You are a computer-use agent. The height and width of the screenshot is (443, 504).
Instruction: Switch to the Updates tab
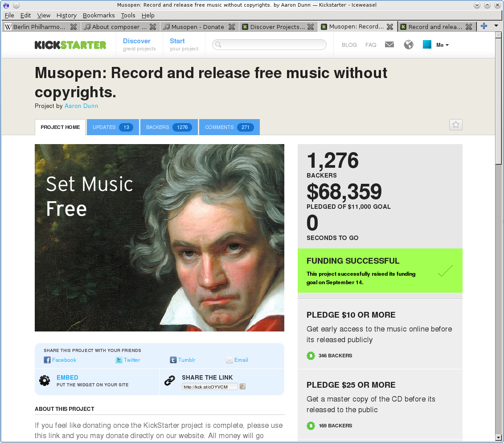pyautogui.click(x=113, y=127)
